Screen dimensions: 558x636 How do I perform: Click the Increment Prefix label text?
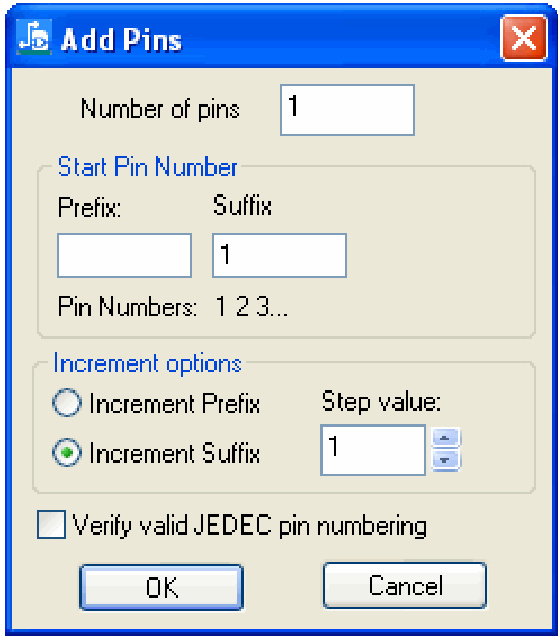coord(174,404)
